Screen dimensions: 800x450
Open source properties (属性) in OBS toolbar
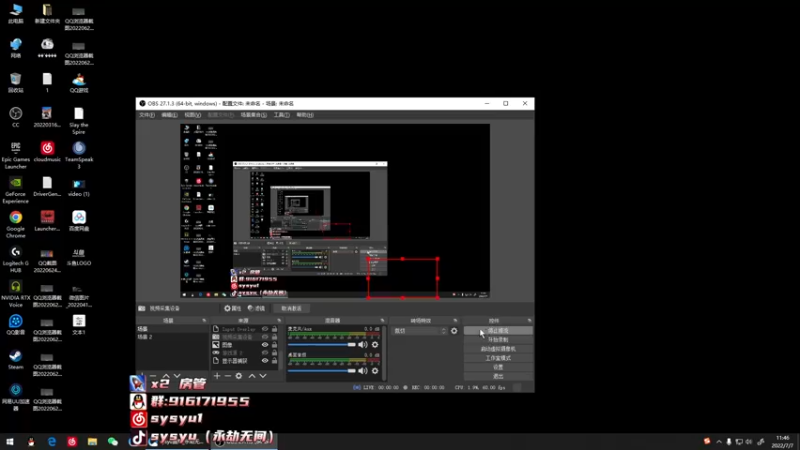[x=233, y=308]
